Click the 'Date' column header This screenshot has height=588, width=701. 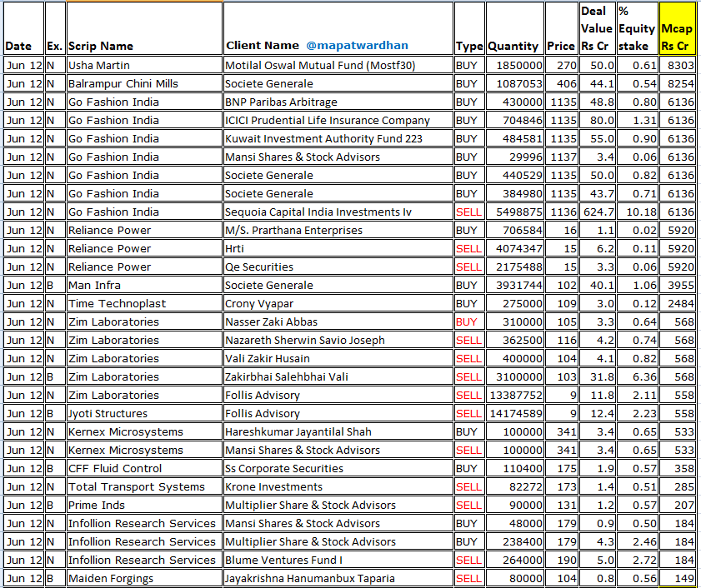click(23, 28)
